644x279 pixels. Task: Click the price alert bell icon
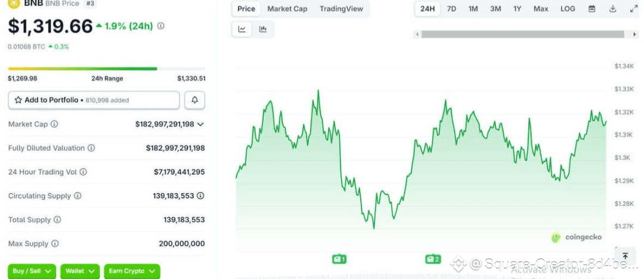click(x=194, y=100)
